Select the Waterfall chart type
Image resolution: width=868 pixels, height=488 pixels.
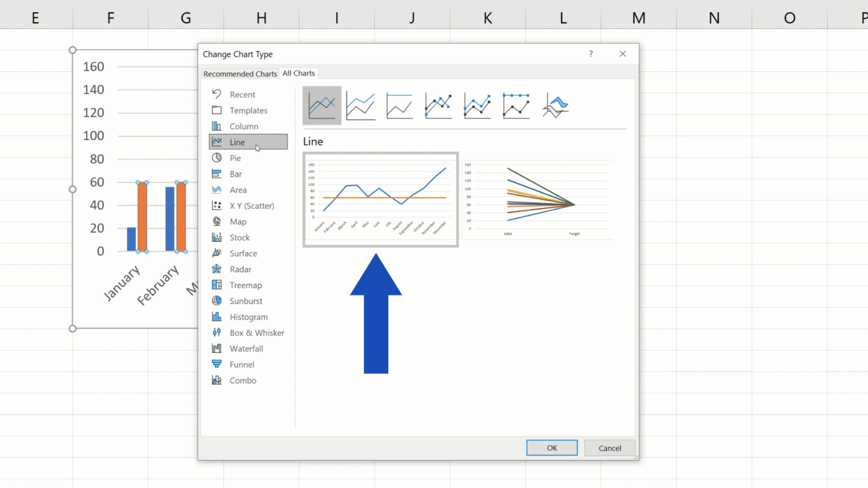tap(246, 348)
